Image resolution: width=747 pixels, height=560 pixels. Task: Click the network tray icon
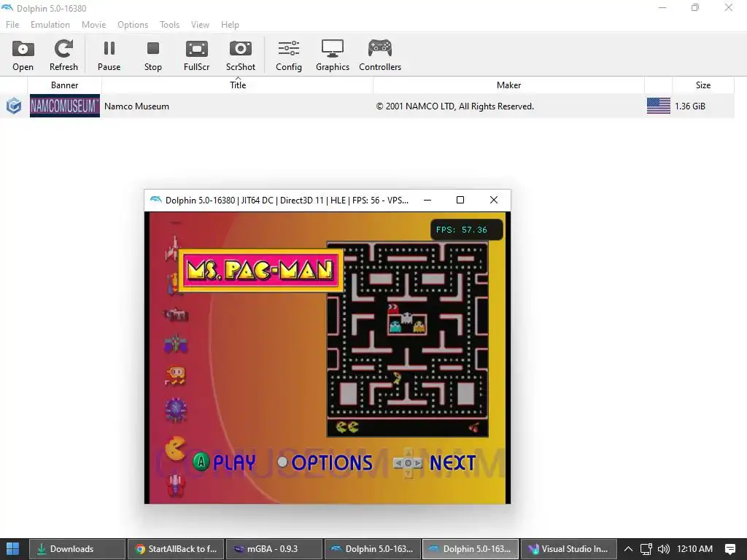pyautogui.click(x=646, y=549)
